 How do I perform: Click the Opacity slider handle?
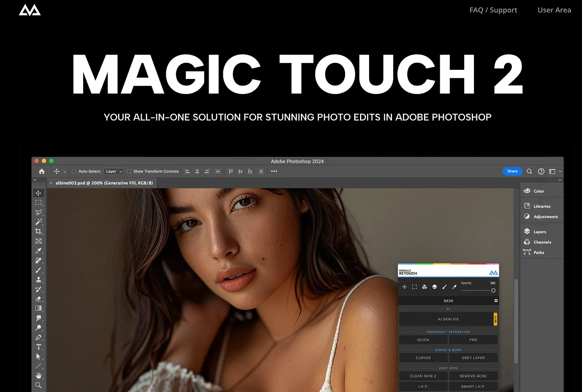(x=493, y=291)
